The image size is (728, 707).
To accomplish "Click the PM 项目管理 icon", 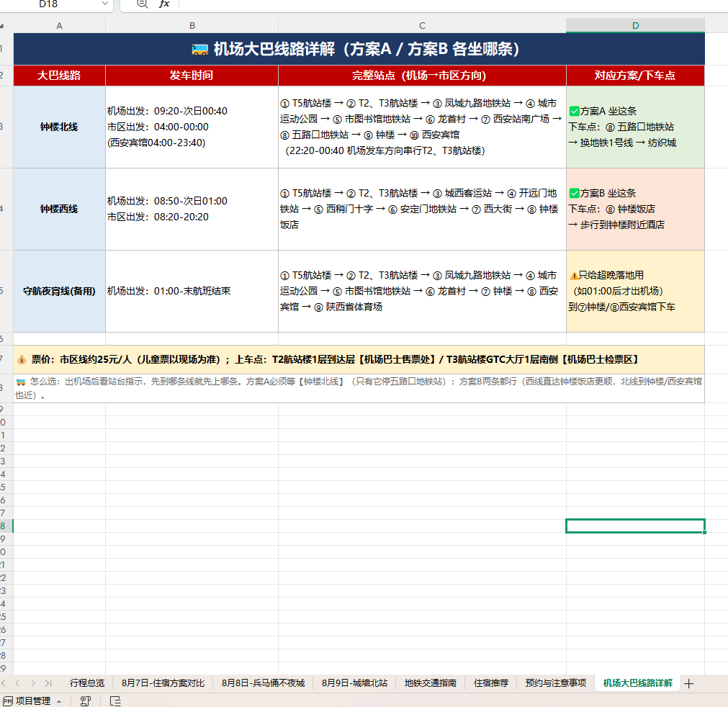I will click(8, 701).
